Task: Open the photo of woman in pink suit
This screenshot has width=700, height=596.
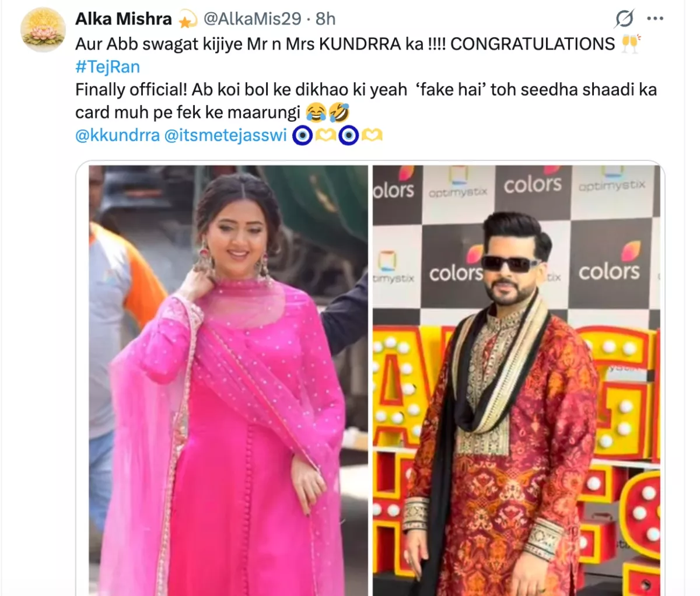Action: pos(228,380)
